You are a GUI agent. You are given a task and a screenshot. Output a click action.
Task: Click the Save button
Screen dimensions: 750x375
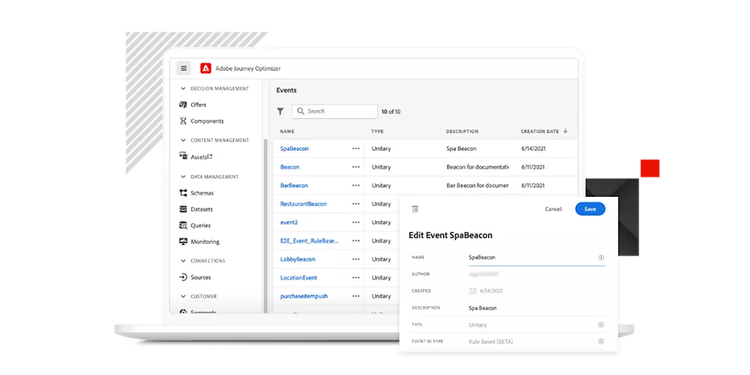pos(590,209)
